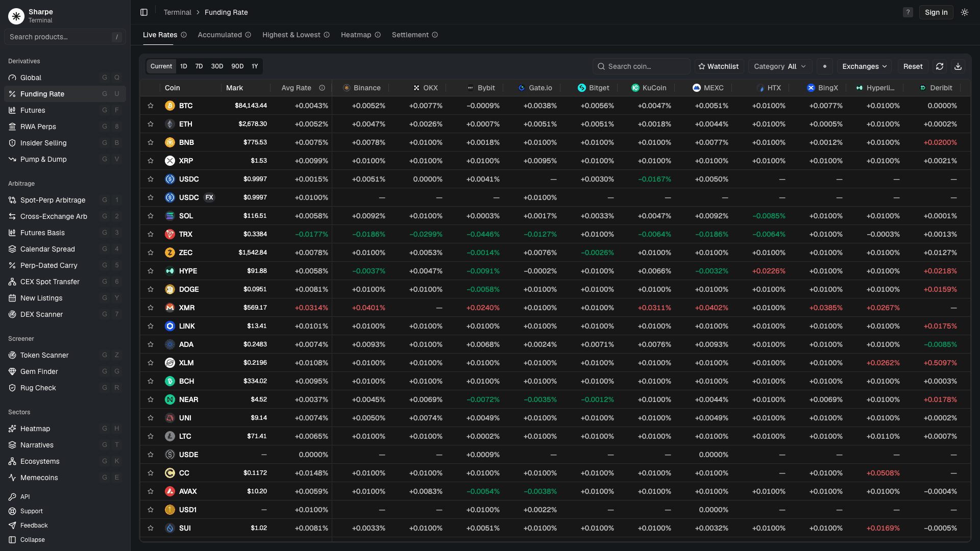Click XLM Deribit rate +0.5097%
This screenshot has width=980, height=551.
[x=940, y=363]
